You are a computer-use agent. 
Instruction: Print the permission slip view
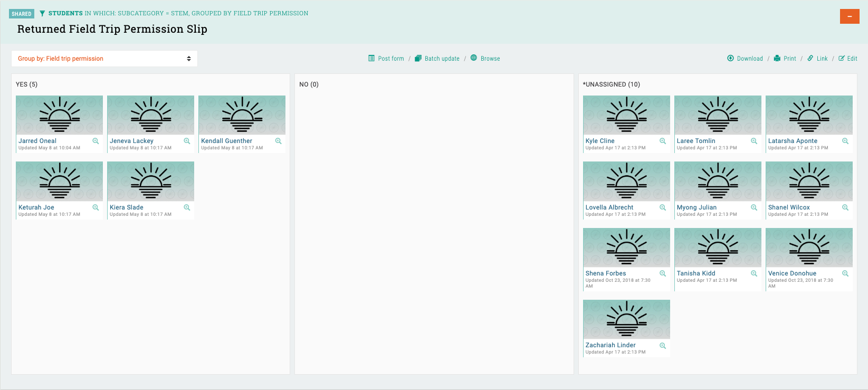[785, 59]
